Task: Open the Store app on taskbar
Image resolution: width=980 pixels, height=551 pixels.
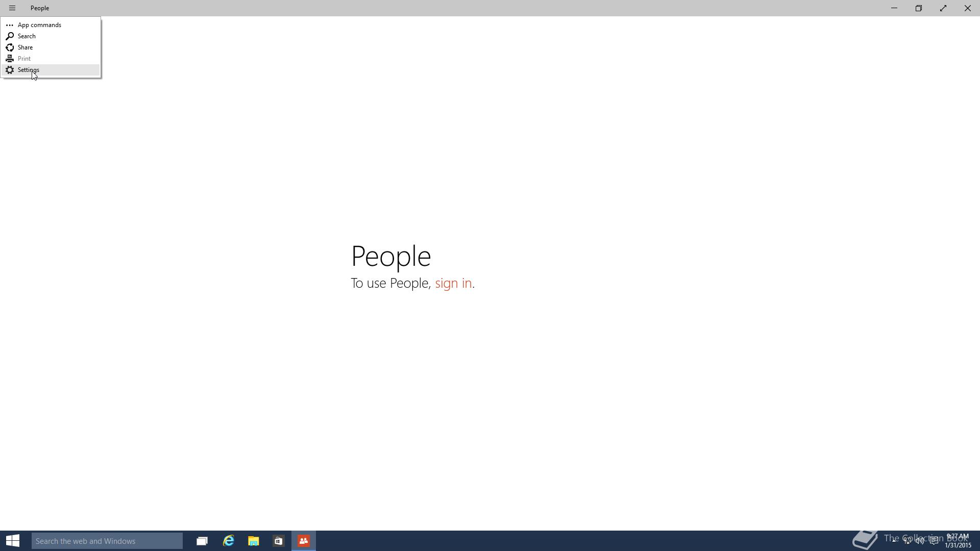Action: [278, 541]
